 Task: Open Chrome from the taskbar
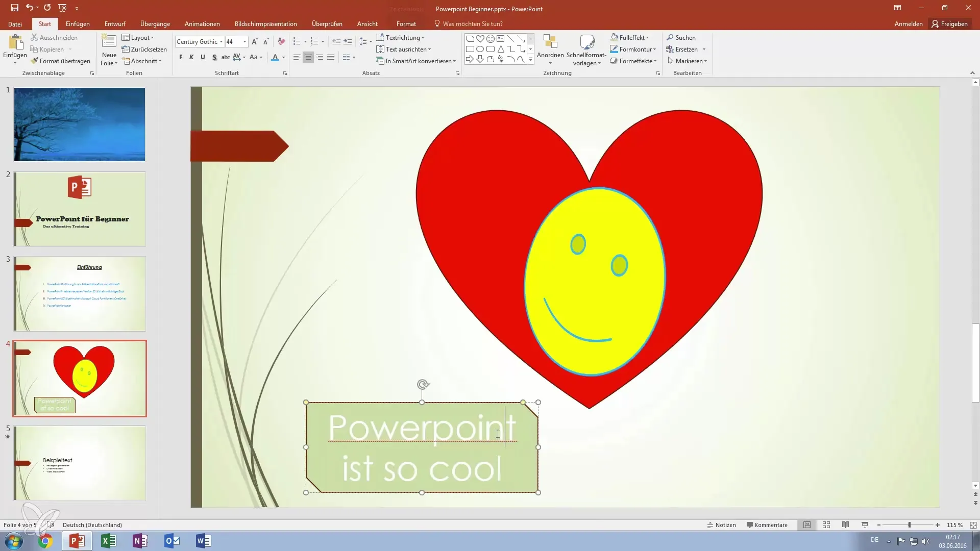tap(45, 541)
